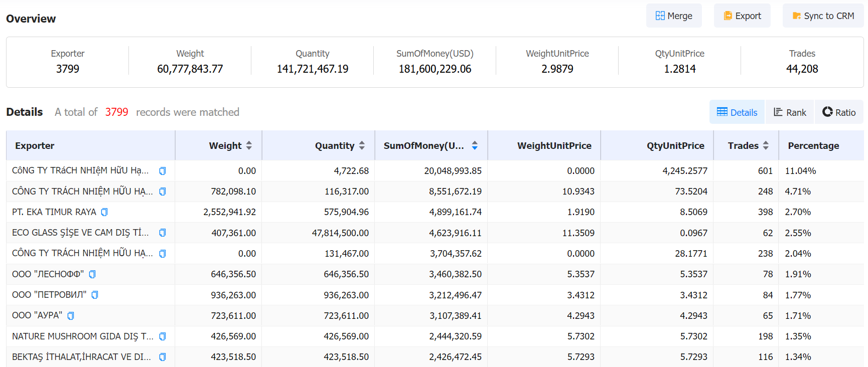Sort table by Weight column arrows

click(249, 145)
